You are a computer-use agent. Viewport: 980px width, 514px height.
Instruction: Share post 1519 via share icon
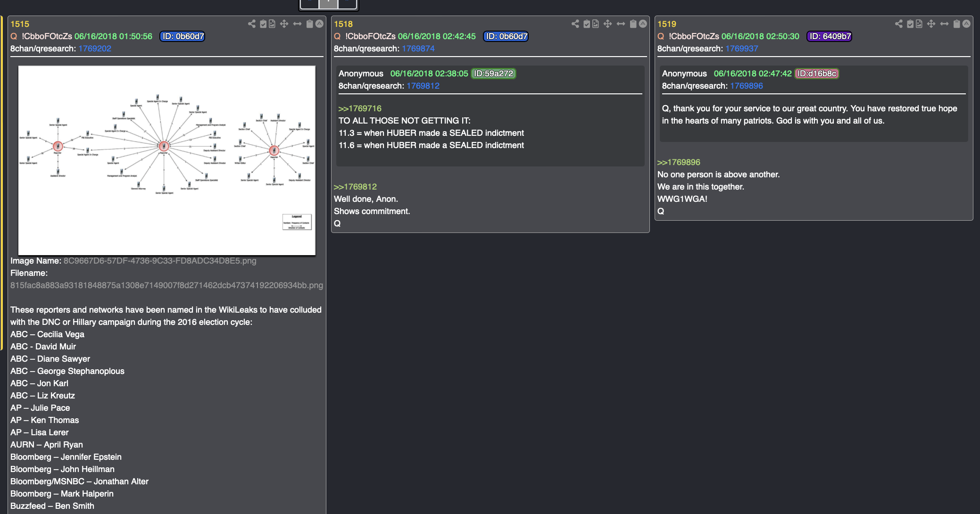click(x=899, y=24)
